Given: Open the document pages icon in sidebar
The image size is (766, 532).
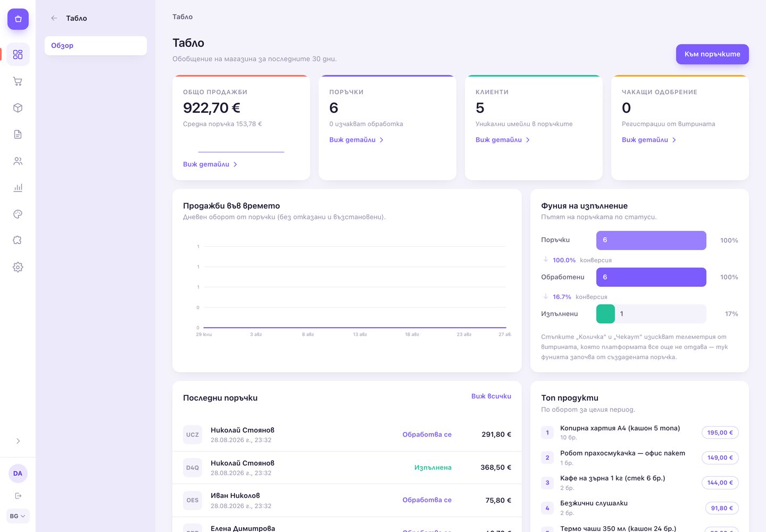Looking at the screenshot, I should pos(18,135).
